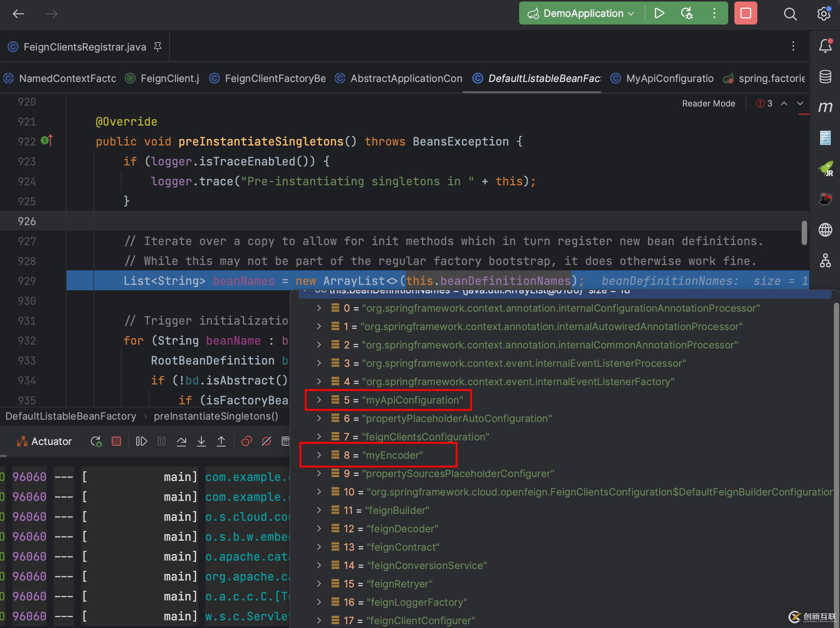Open the Database tool window icon
The width and height of the screenshot is (840, 628).
825,77
